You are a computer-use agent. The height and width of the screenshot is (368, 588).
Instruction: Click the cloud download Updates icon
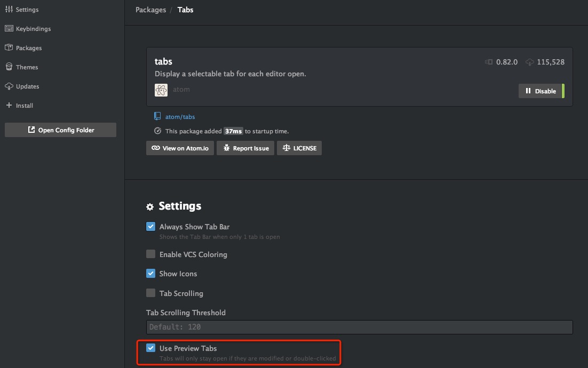pyautogui.click(x=9, y=86)
